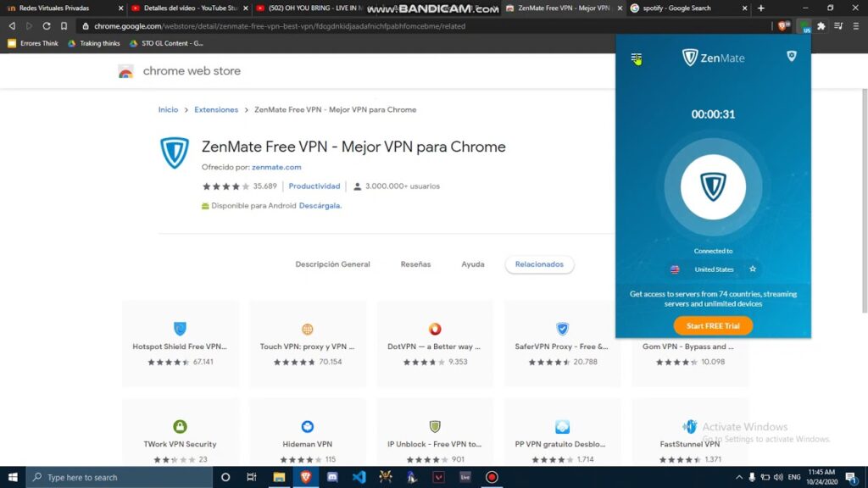
Task: Open the Hotspot Shield Free VPN extension card
Action: pyautogui.click(x=181, y=344)
